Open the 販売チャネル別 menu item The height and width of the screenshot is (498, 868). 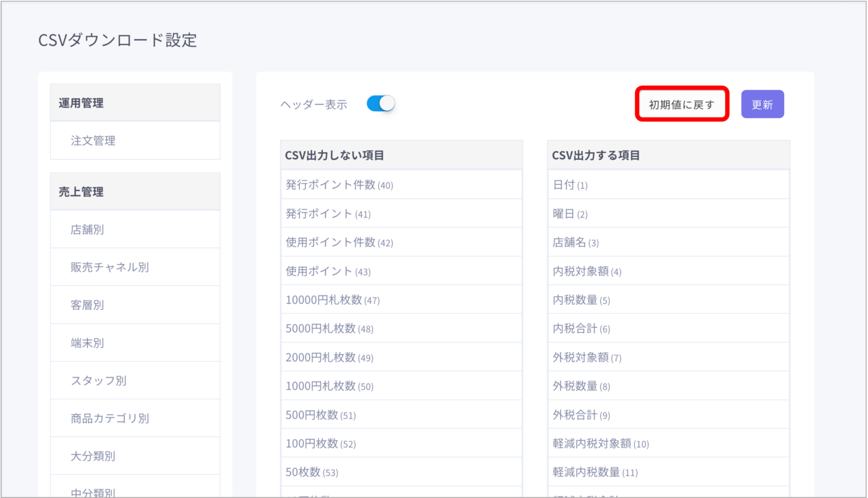point(110,267)
